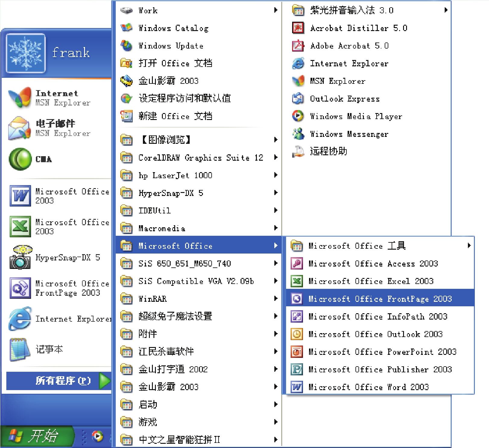The height and width of the screenshot is (448, 489).
Task: Click the Publisher 2003 icon
Action: click(x=297, y=369)
